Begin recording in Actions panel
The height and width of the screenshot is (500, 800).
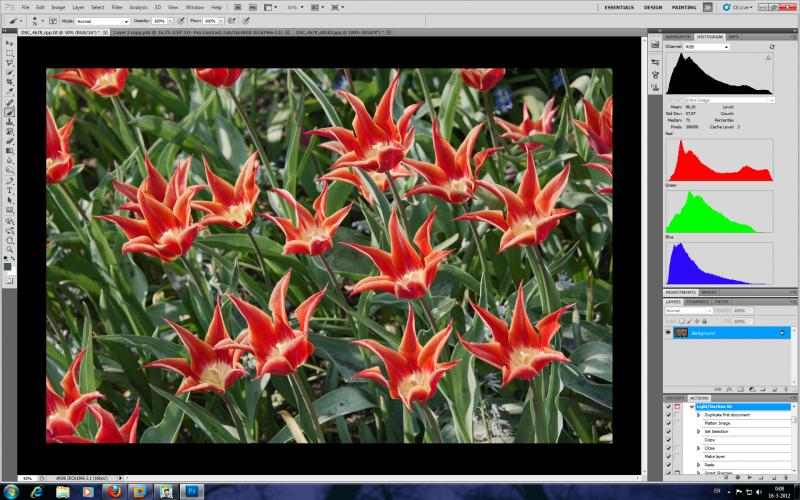click(x=738, y=478)
